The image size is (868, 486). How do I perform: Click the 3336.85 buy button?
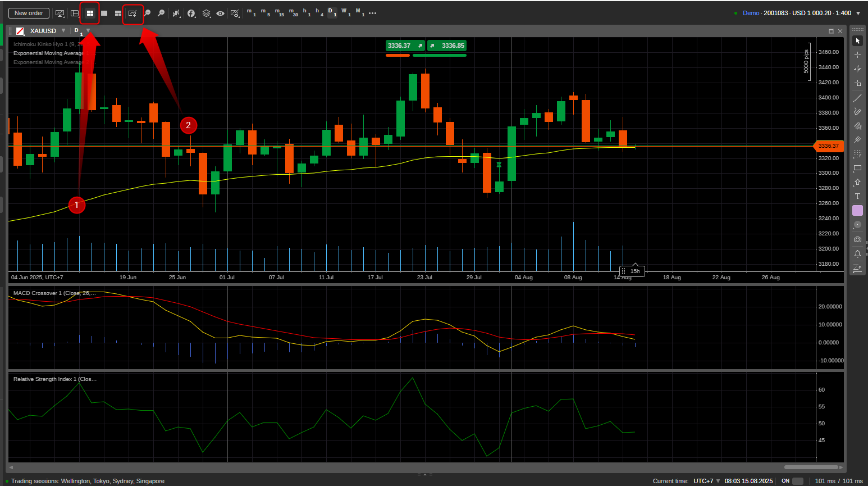447,46
